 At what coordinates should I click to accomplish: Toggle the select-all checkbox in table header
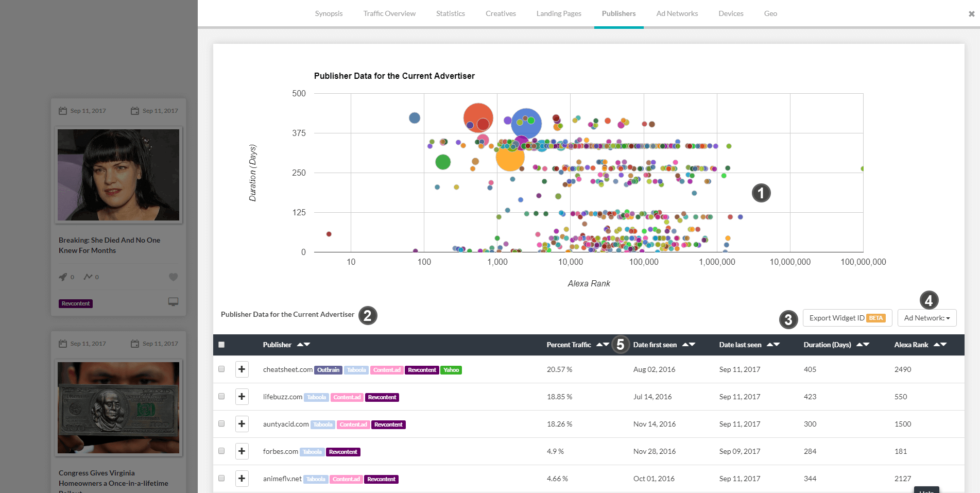(221, 345)
